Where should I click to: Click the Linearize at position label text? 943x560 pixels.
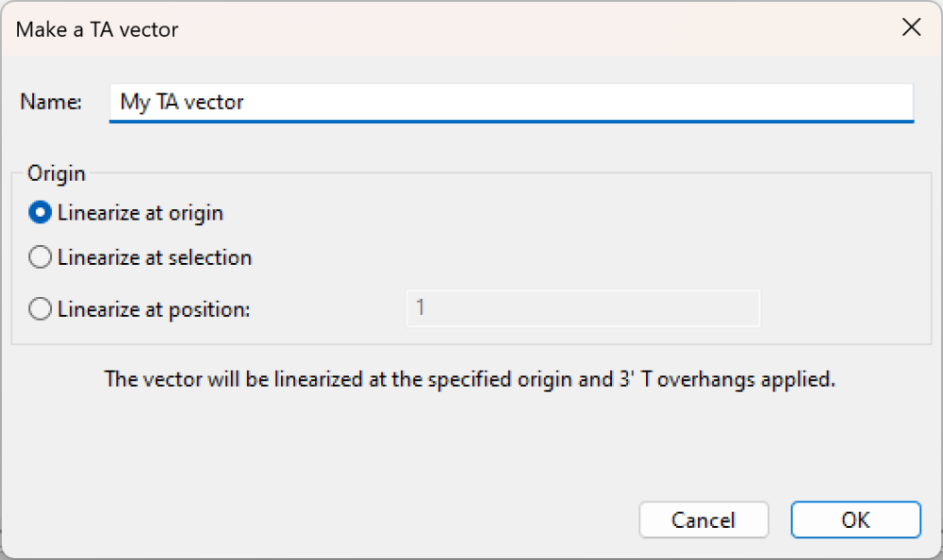pos(152,308)
